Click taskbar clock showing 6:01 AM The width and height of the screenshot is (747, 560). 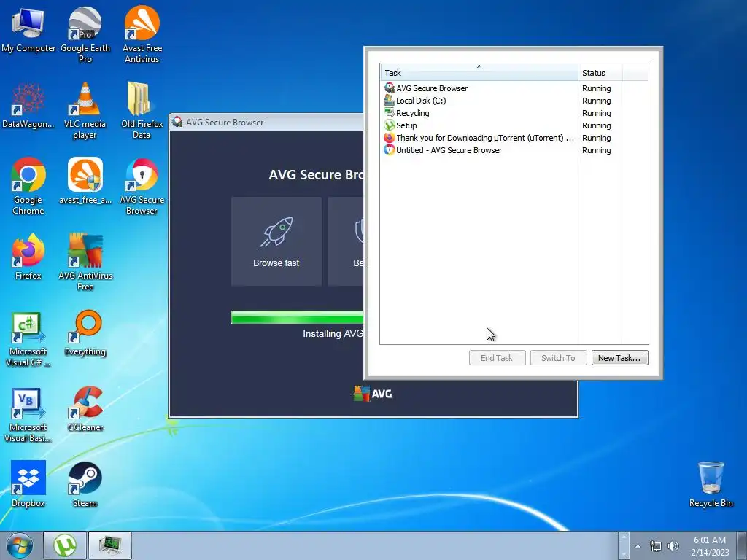(x=710, y=546)
